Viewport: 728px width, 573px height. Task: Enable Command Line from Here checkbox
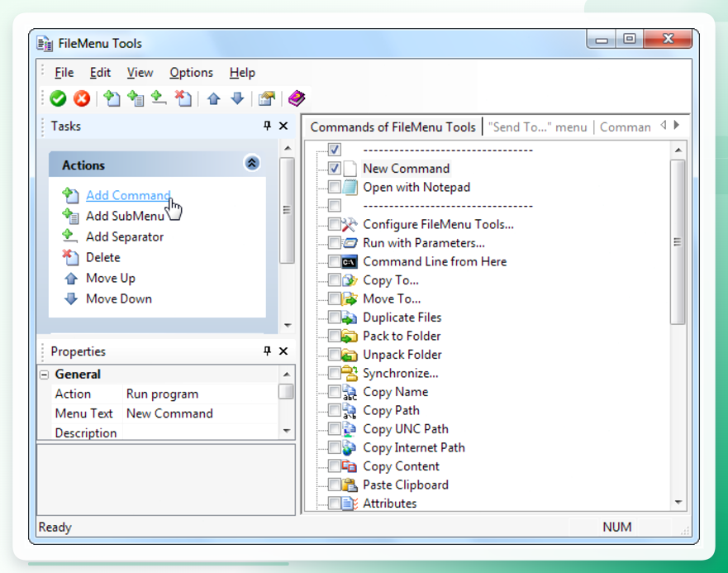coord(335,261)
